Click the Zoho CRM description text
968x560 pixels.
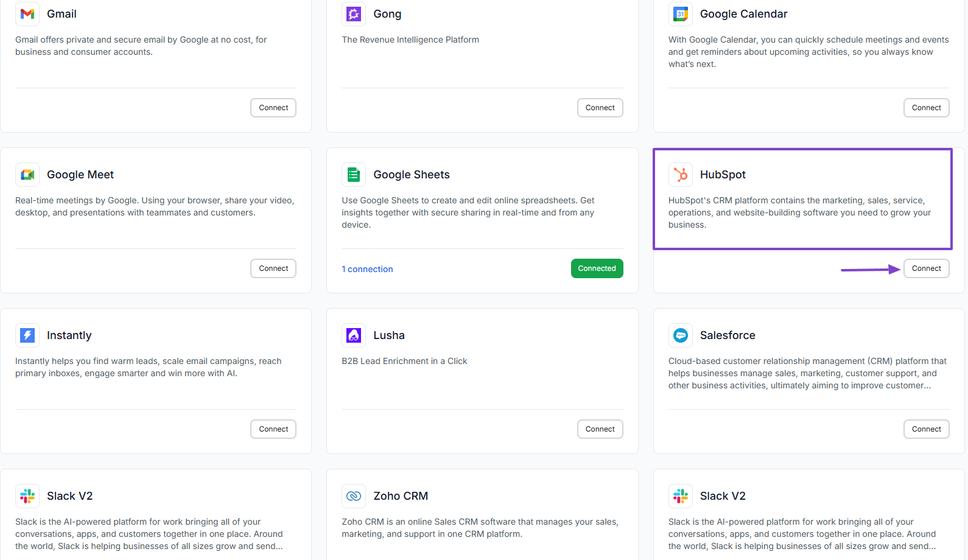tap(480, 528)
